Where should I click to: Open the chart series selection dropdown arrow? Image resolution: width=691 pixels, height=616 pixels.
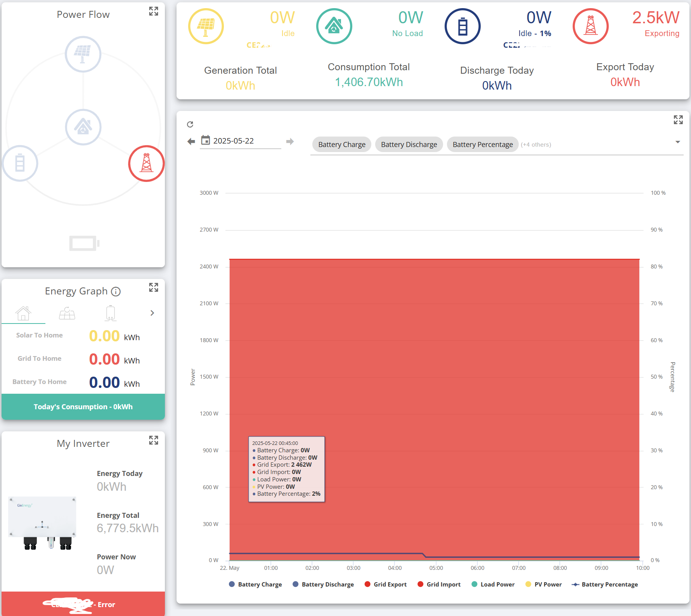678,142
